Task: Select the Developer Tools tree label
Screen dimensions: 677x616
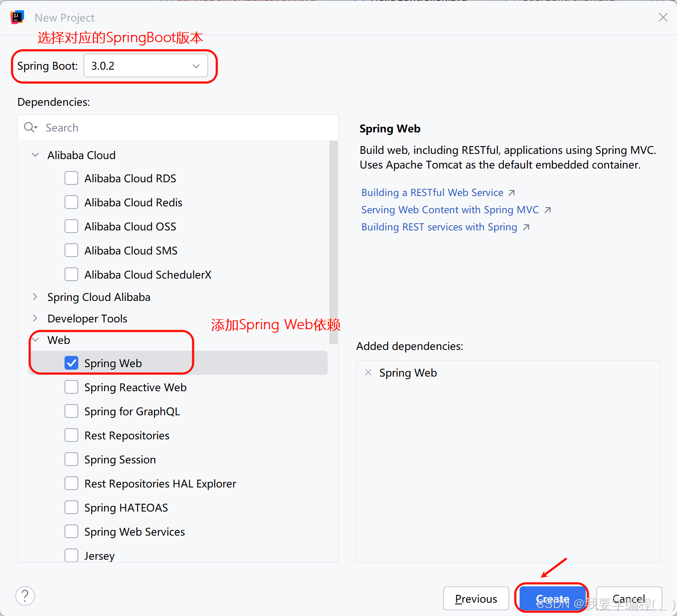Action: pos(87,318)
